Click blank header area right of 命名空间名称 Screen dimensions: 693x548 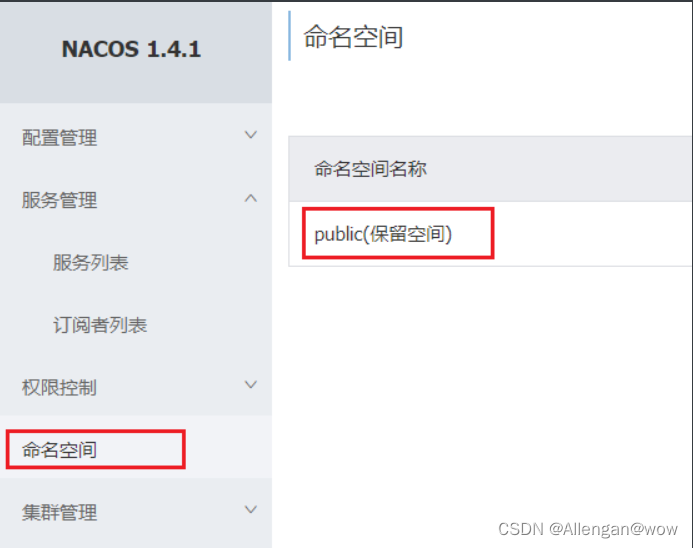[559, 169]
